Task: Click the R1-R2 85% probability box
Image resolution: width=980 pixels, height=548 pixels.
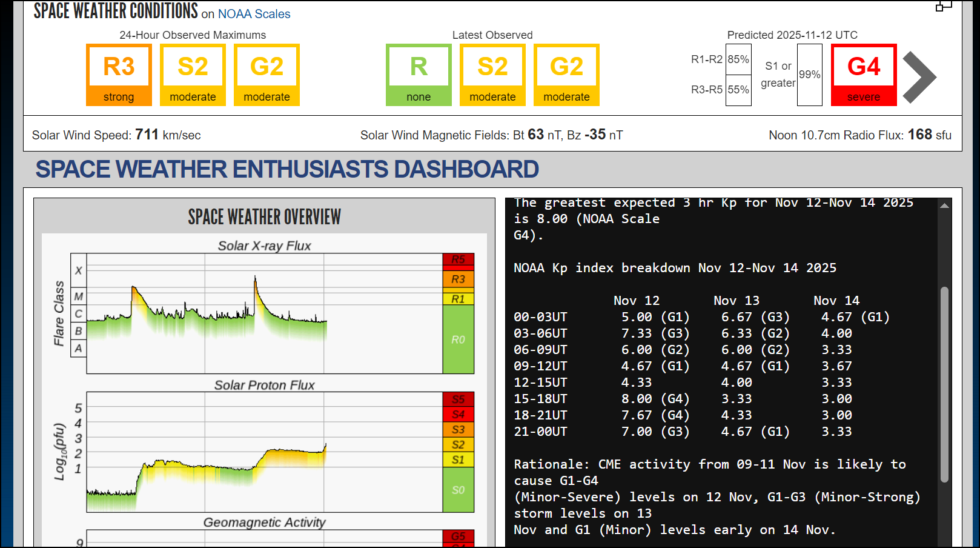Action: [x=738, y=59]
